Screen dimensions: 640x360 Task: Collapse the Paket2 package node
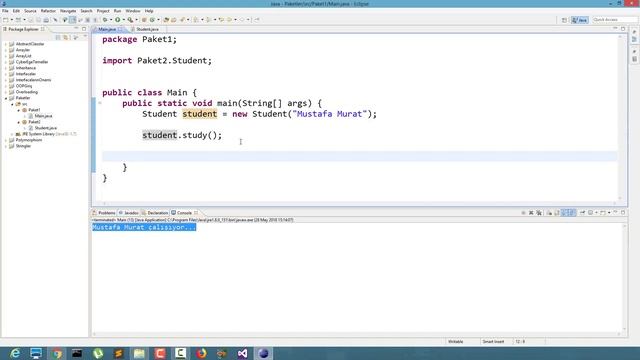click(18, 122)
